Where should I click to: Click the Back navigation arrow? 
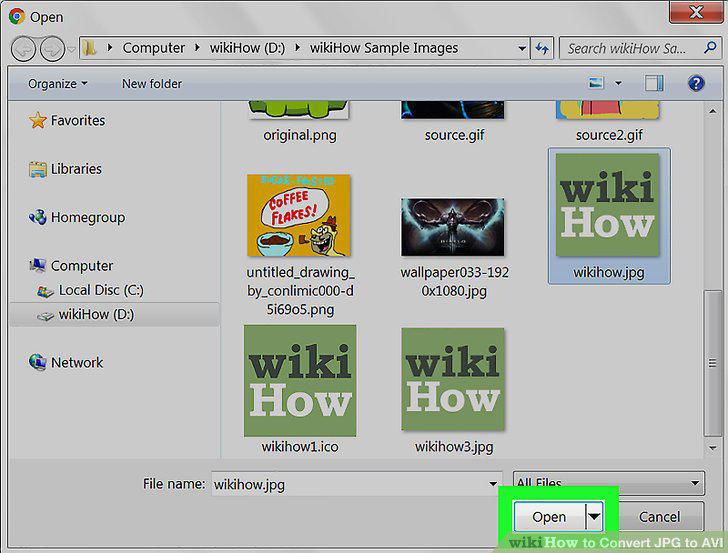click(x=23, y=49)
